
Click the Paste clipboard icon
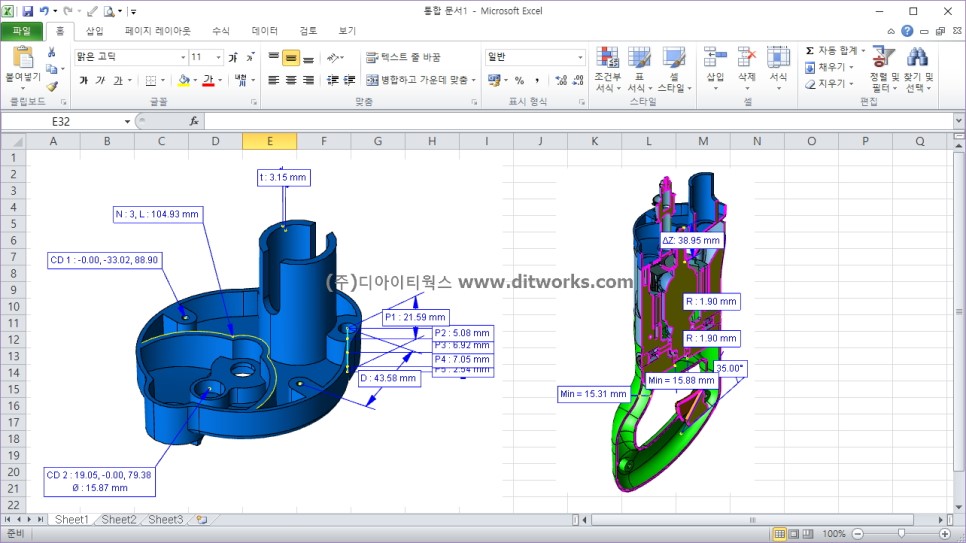pyautogui.click(x=23, y=57)
